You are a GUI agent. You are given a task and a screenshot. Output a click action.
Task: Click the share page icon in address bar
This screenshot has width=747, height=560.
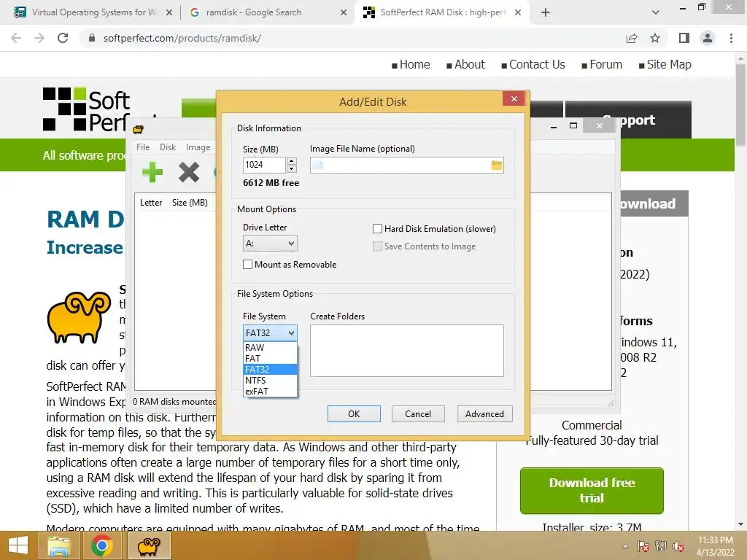pyautogui.click(x=632, y=38)
